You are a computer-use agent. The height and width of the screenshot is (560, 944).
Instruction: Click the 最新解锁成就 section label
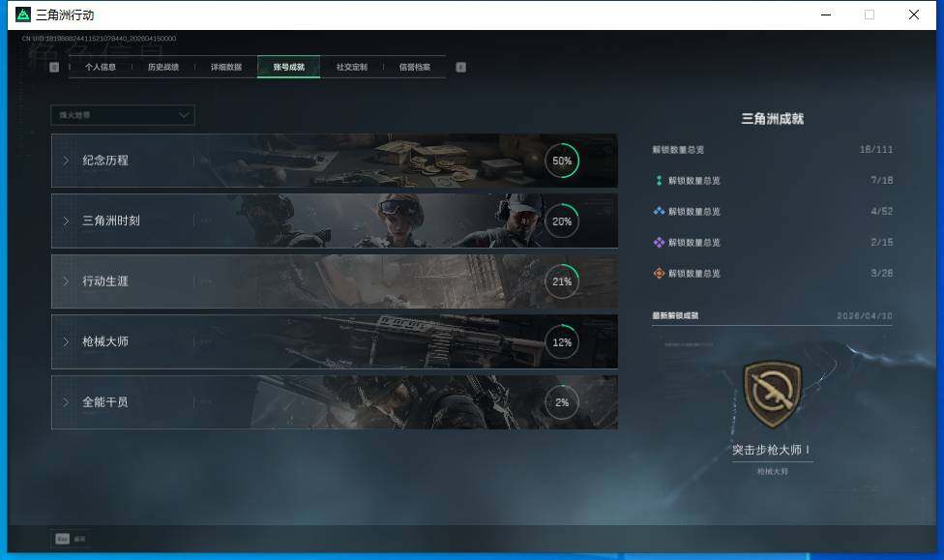(x=675, y=315)
